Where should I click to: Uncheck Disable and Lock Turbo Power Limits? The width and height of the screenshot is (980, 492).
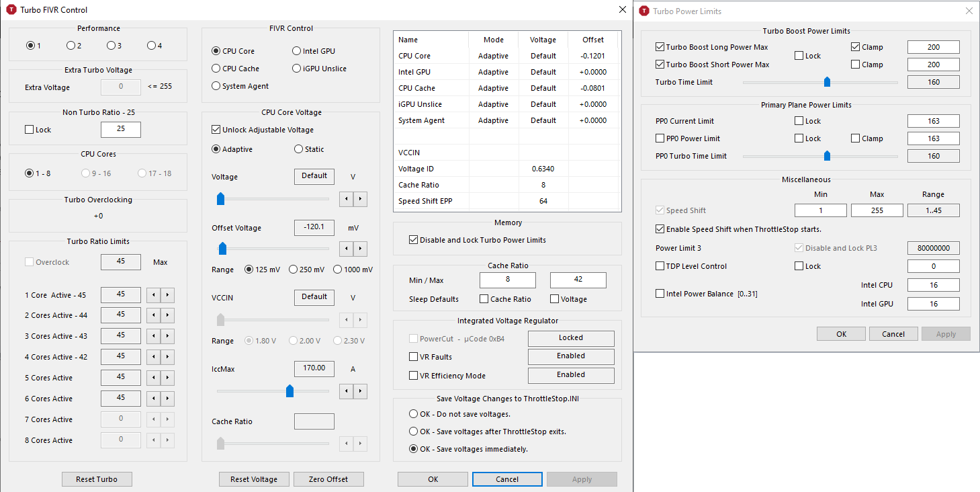click(x=413, y=240)
